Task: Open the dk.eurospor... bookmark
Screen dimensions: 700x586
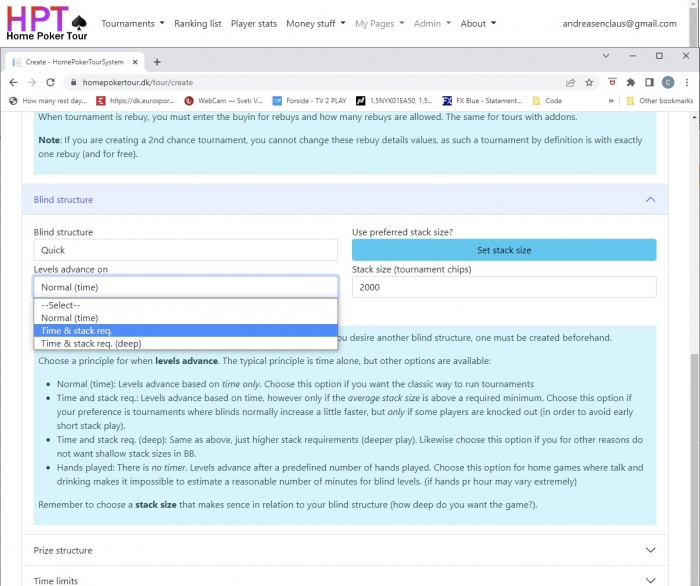Action: pyautogui.click(x=136, y=101)
